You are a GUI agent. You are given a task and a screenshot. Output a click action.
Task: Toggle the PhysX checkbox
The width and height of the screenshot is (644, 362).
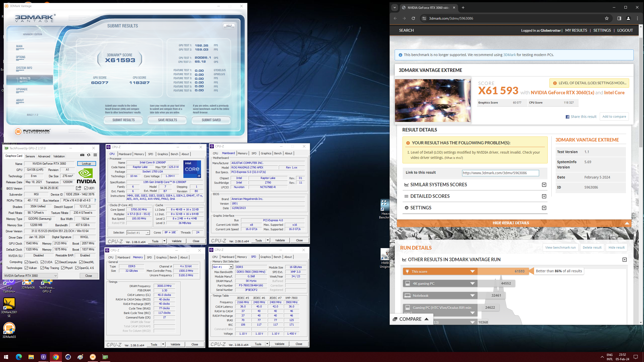pyautogui.click(x=63, y=268)
